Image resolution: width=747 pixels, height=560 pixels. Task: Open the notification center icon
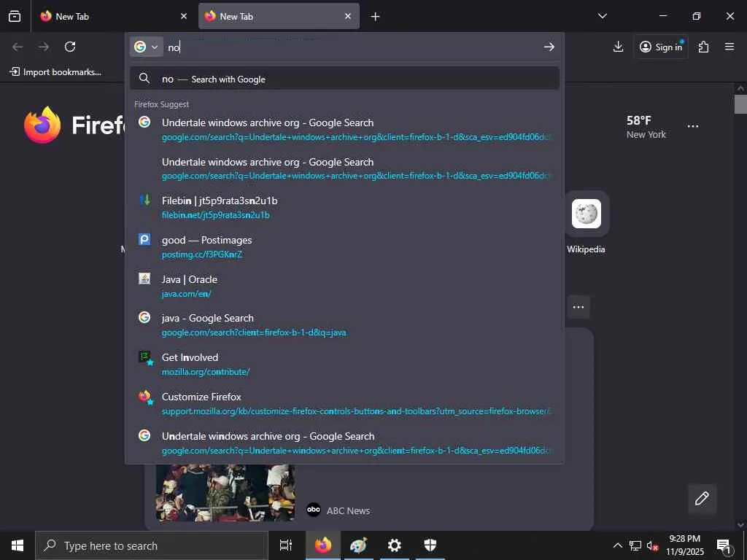coord(724,546)
